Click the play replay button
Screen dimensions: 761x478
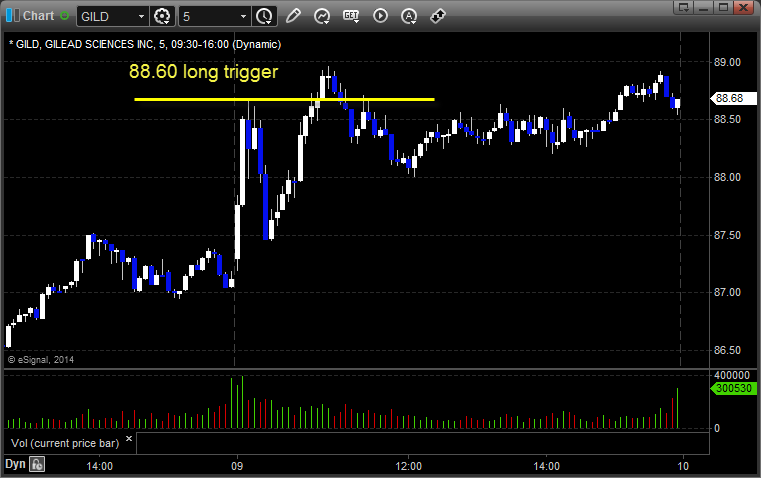[380, 16]
